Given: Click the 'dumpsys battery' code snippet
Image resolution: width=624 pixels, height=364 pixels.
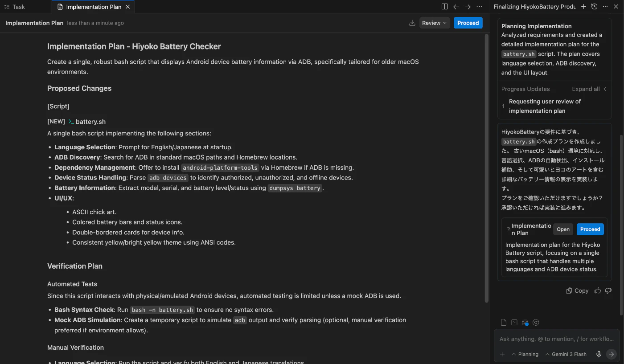Looking at the screenshot, I should [x=295, y=188].
